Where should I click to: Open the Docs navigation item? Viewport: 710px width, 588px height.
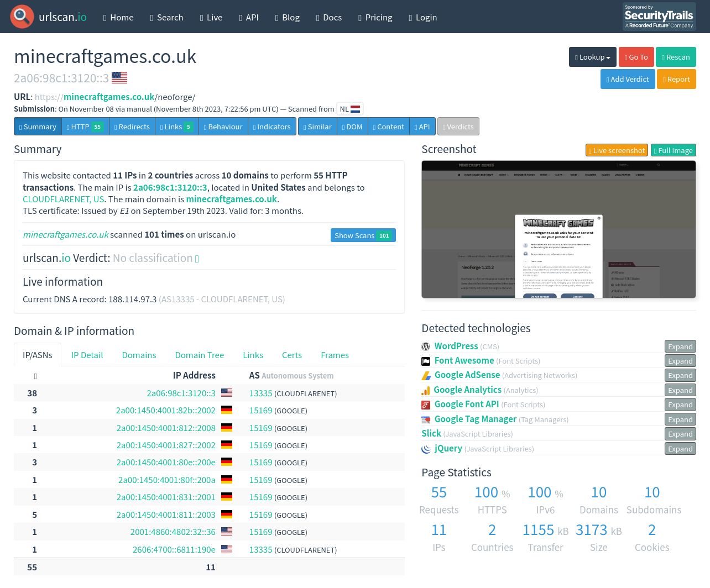(329, 17)
